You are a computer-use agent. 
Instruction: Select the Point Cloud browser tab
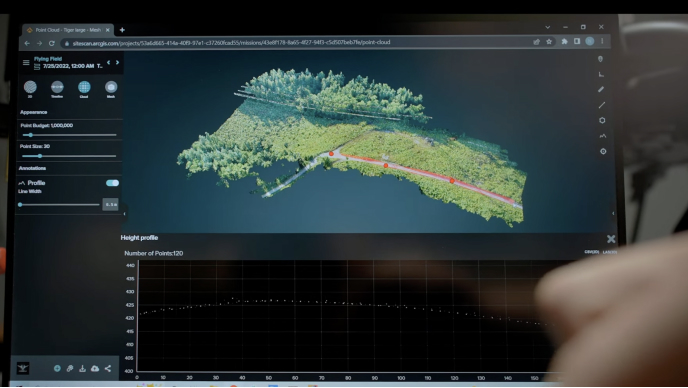click(68, 30)
